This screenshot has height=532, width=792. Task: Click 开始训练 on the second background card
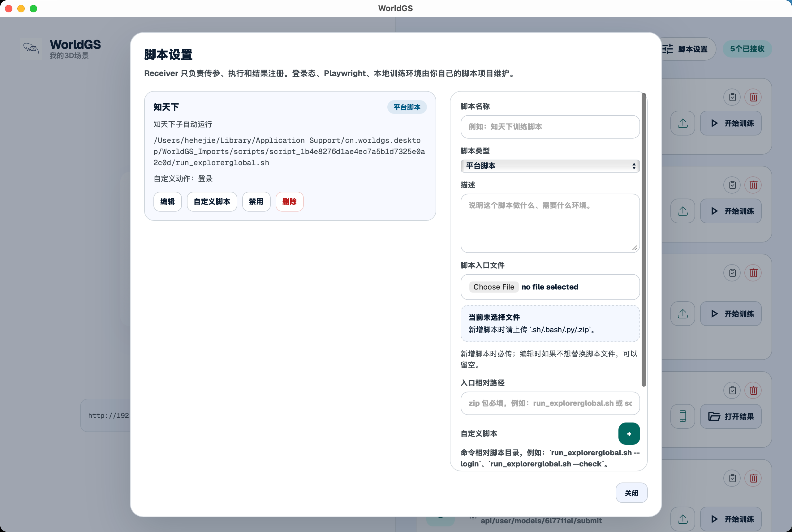(730, 211)
